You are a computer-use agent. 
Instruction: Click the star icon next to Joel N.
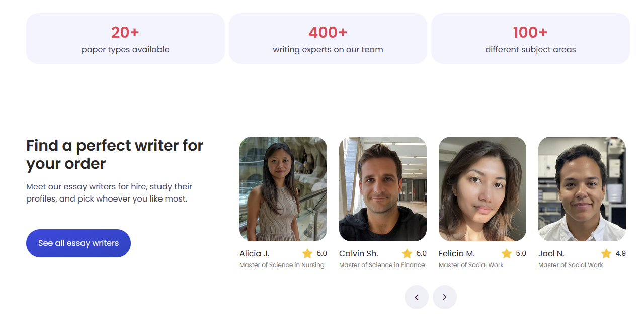pyautogui.click(x=606, y=253)
